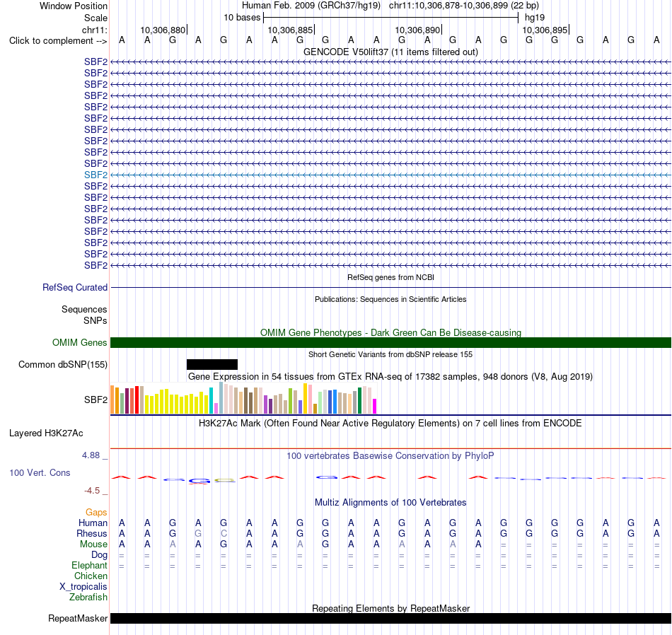Click 'Repeating Elements by RepeatMasker' title
Screen dimensions: 672x635
390,608
